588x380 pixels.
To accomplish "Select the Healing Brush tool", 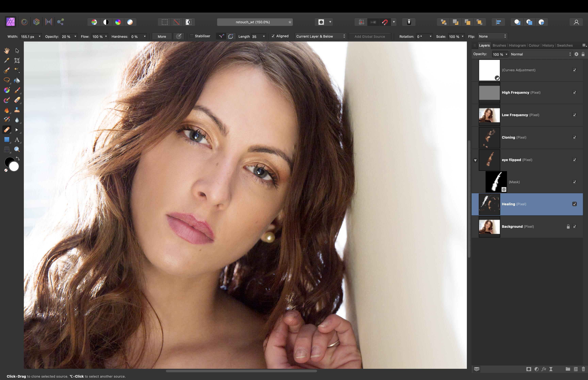I will [7, 129].
